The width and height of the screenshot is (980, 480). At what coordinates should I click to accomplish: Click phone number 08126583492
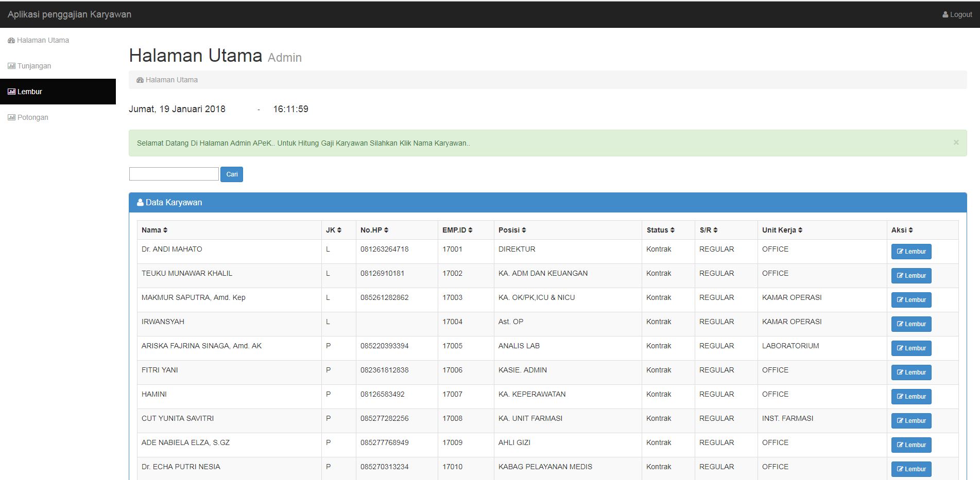click(x=383, y=394)
